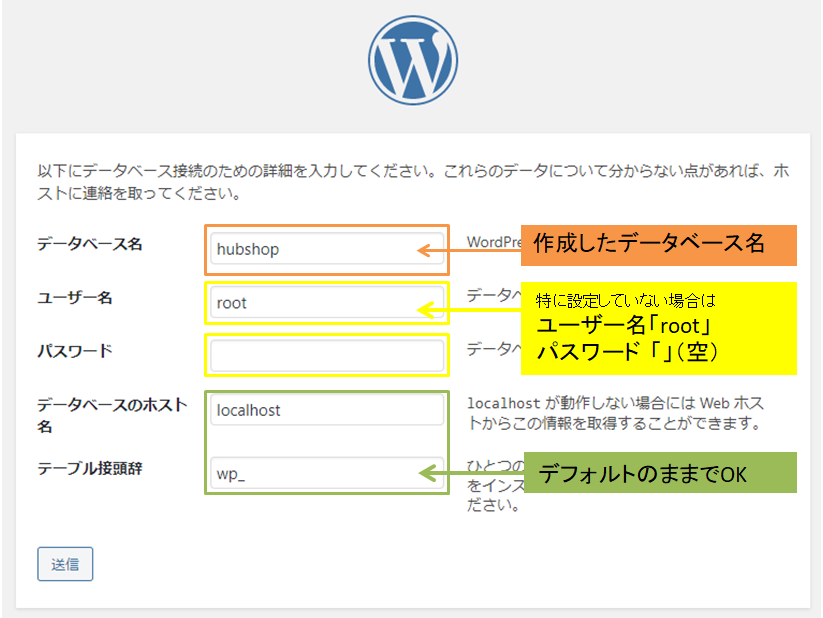Focus the table prefix field containing wp_
The height and width of the screenshot is (618, 823).
(327, 473)
